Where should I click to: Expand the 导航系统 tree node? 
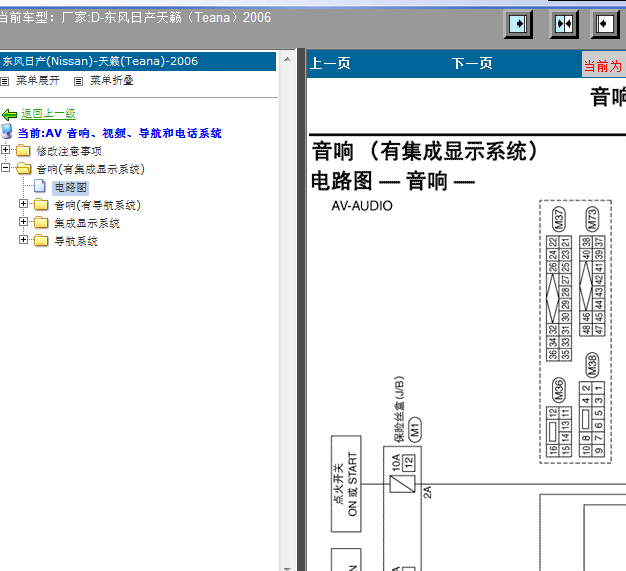coord(24,241)
